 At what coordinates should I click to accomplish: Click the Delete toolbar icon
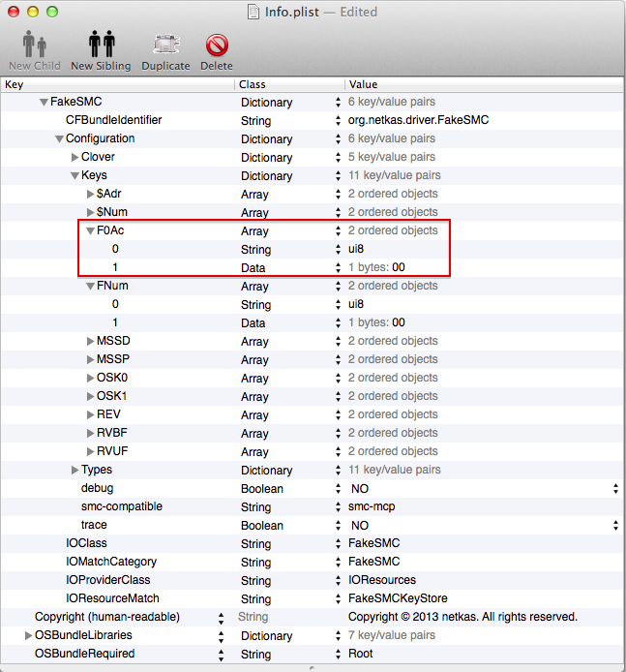(216, 46)
